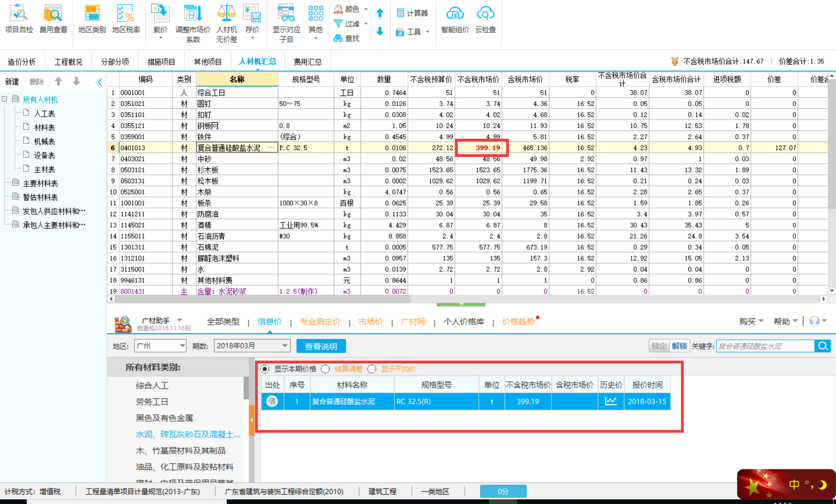The image size is (836, 504).
Task: Click the 解锁 unlock button
Action: click(679, 346)
